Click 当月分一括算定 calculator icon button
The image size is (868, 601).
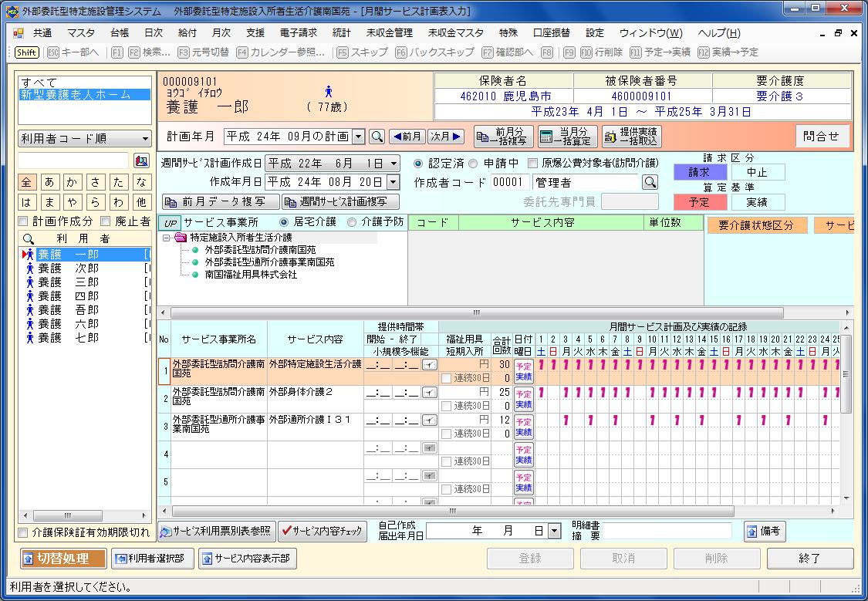pyautogui.click(x=567, y=137)
